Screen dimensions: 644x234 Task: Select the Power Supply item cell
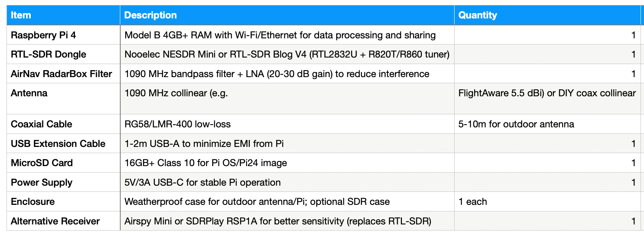[x=41, y=183]
